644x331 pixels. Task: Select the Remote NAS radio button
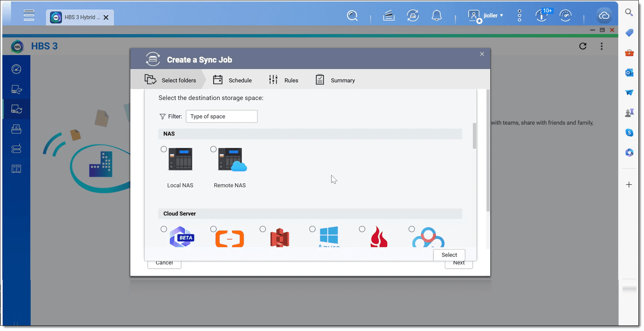tap(213, 149)
